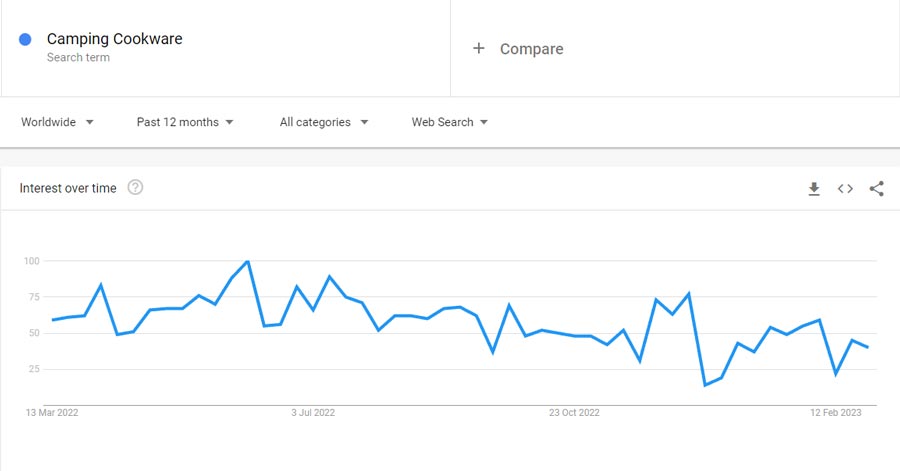Click the help icon beside Interest over time
The width and height of the screenshot is (900, 471).
coord(135,187)
